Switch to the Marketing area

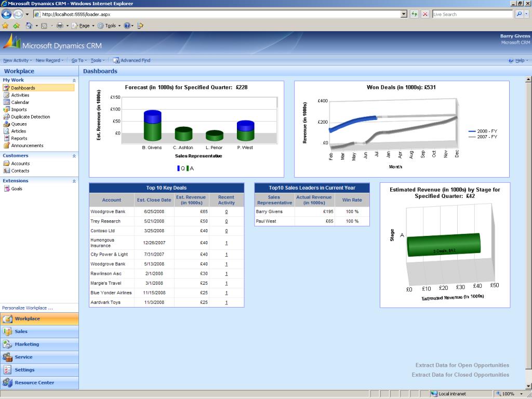[x=39, y=344]
